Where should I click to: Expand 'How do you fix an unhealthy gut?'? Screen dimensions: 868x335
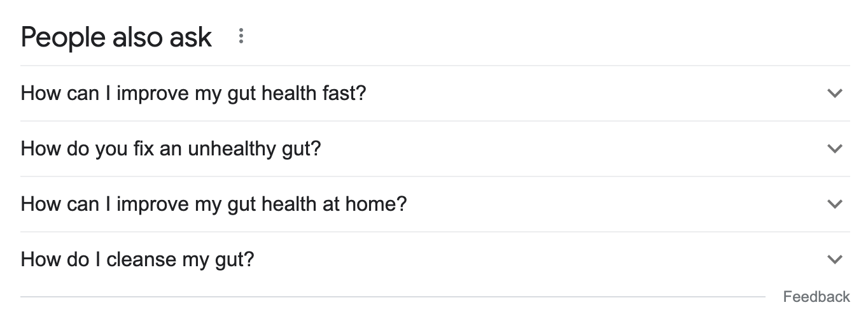click(171, 149)
